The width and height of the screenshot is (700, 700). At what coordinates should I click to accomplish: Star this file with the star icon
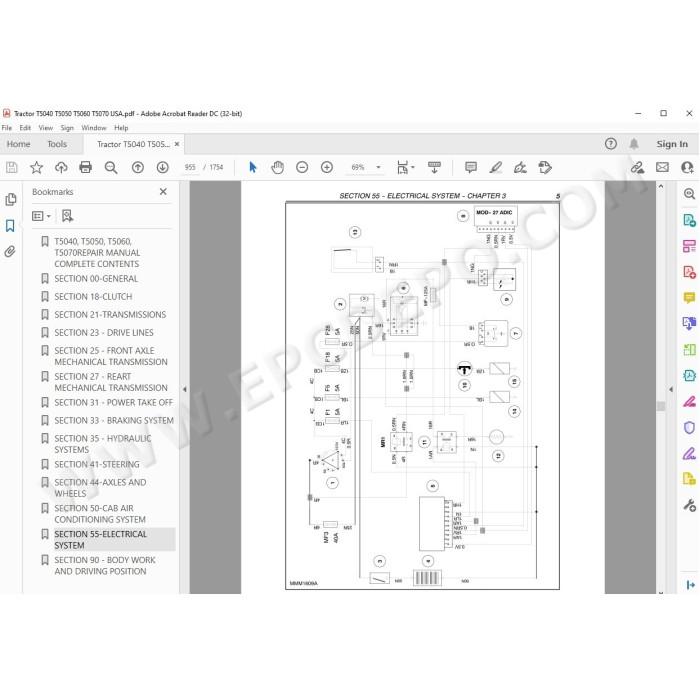click(36, 167)
